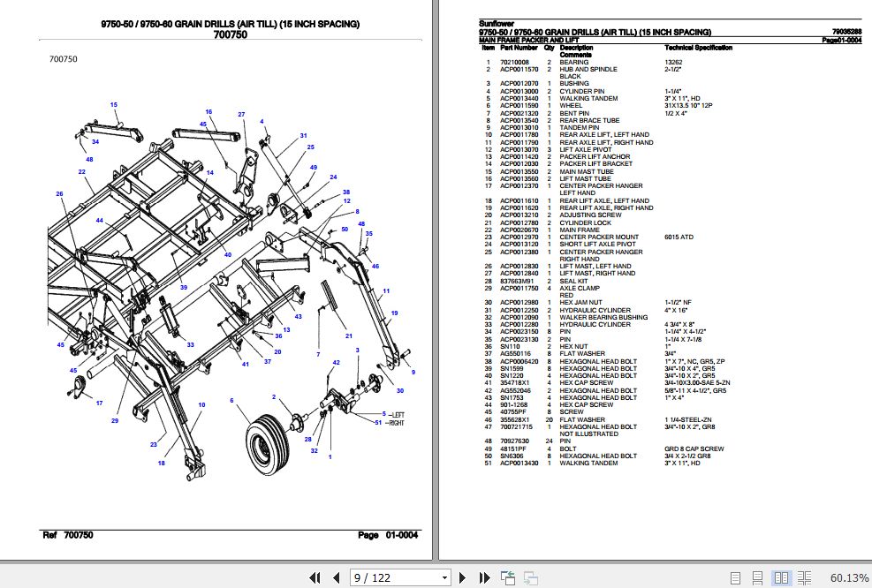The height and width of the screenshot is (588, 872).
Task: Select part number 837663M91
Action: (x=517, y=282)
